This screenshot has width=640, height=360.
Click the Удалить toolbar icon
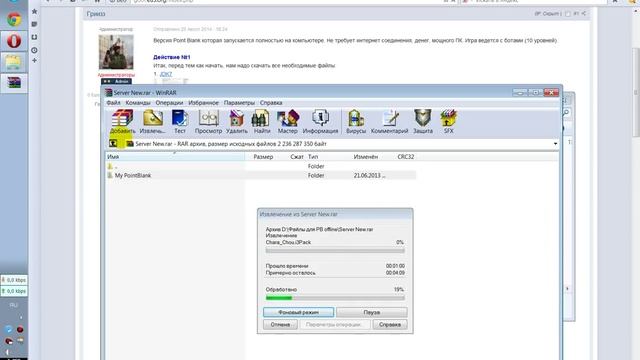237,122
